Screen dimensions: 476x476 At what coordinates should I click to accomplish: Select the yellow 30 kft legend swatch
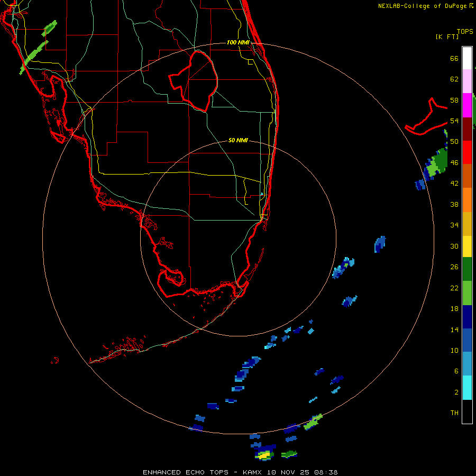[x=467, y=246]
